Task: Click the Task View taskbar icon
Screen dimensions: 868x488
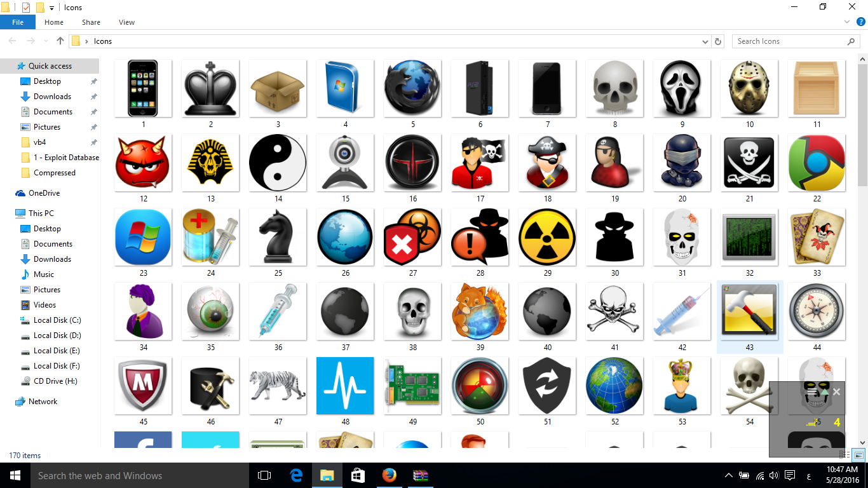Action: 264,475
